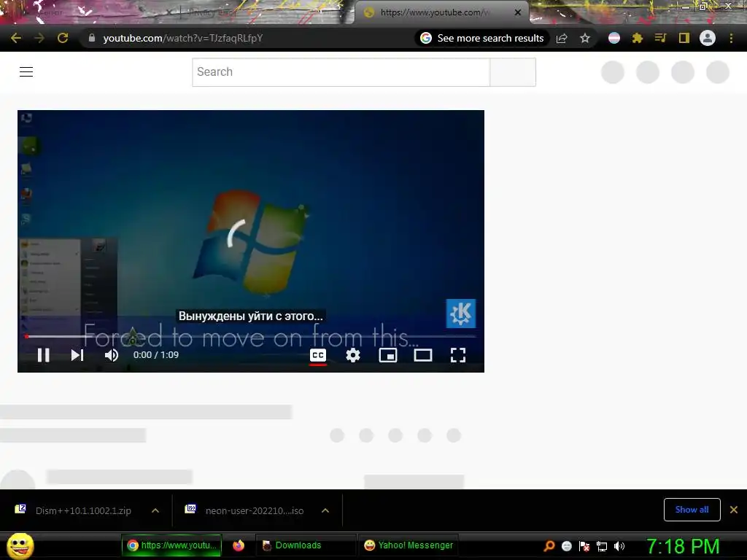Open See more search results chip
Viewport: 747px width, 560px height.
[482, 38]
